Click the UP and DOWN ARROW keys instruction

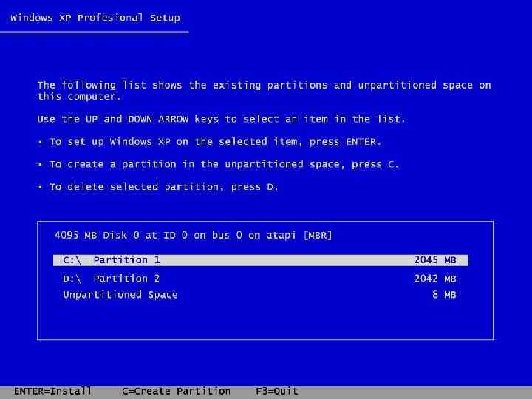[x=221, y=119]
